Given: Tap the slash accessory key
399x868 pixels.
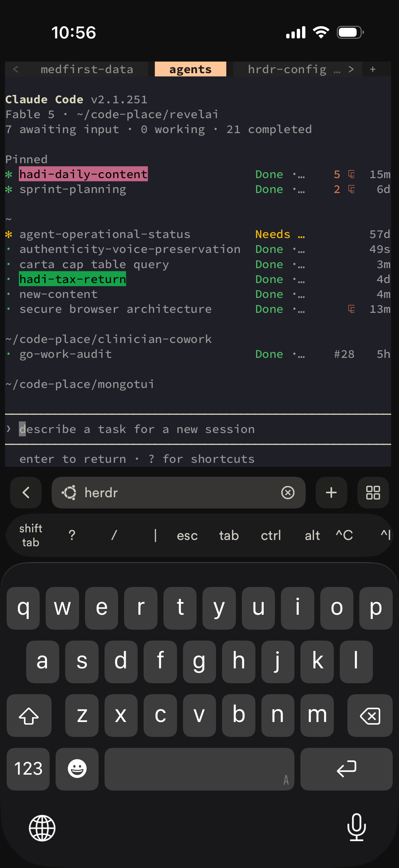Looking at the screenshot, I should point(114,535).
